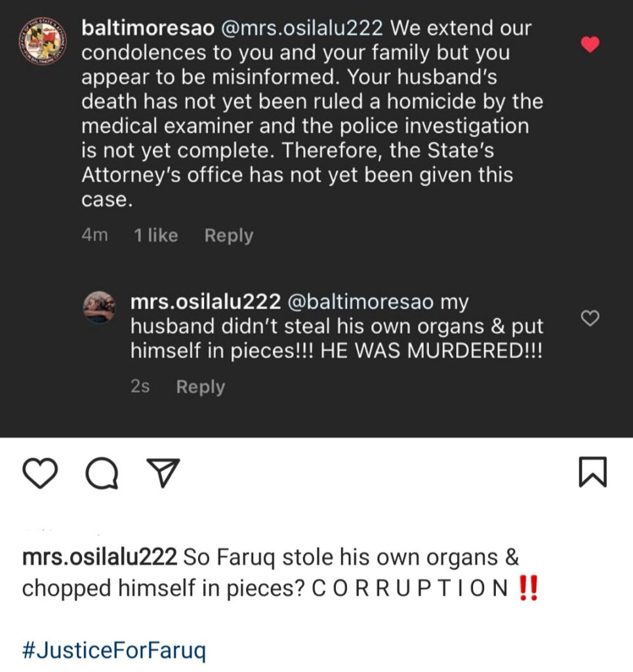Open baltimoresao profile picture
Screen dimensions: 633x672
(x=40, y=41)
